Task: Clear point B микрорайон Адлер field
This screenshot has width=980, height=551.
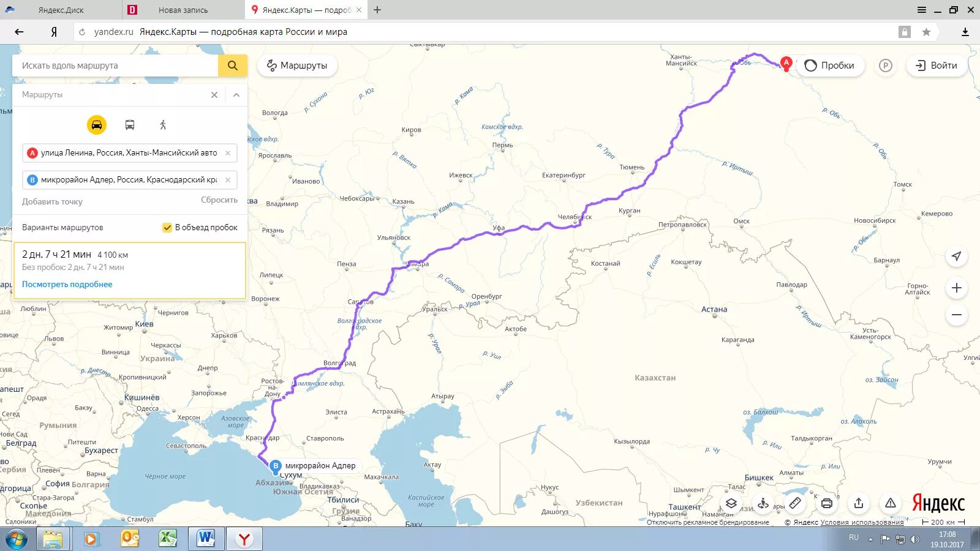Action: pyautogui.click(x=228, y=180)
